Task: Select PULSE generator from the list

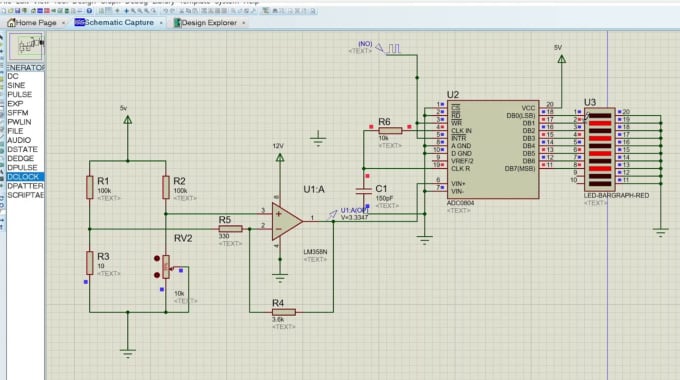Action: 25,95
